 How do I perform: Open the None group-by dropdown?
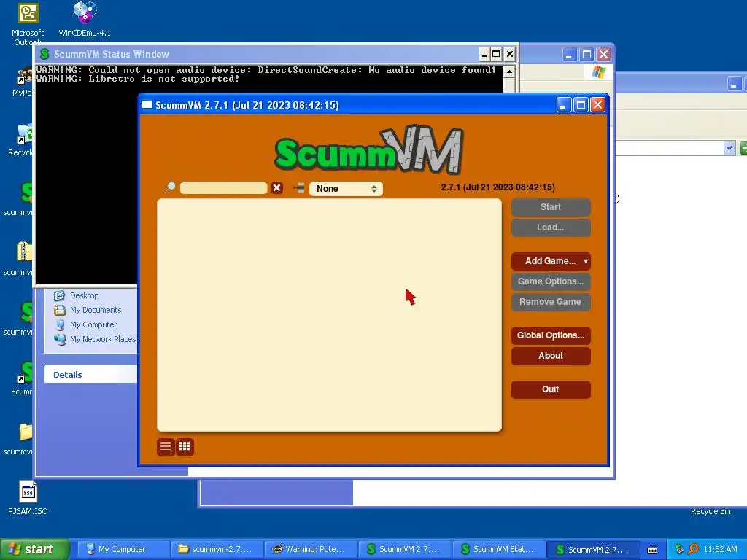point(346,189)
